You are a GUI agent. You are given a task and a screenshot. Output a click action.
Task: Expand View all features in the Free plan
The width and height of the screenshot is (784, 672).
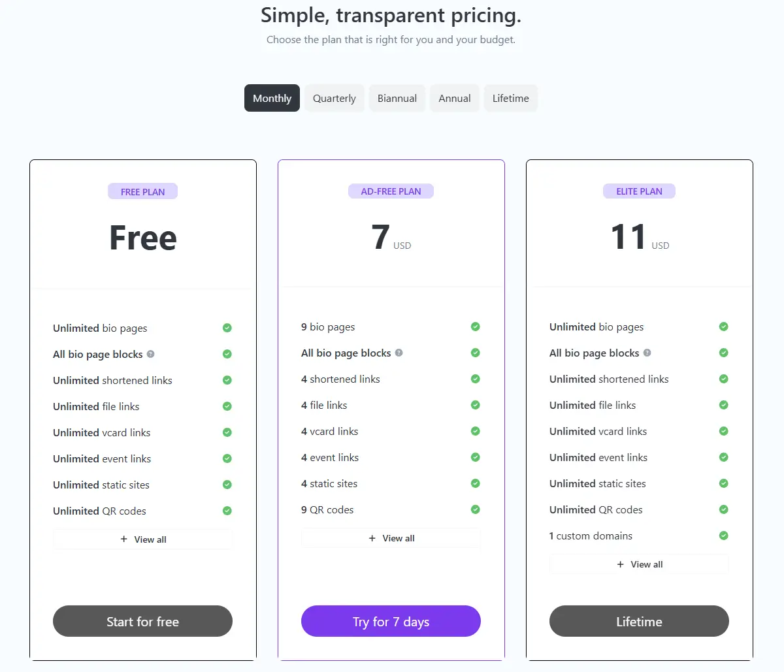(143, 539)
